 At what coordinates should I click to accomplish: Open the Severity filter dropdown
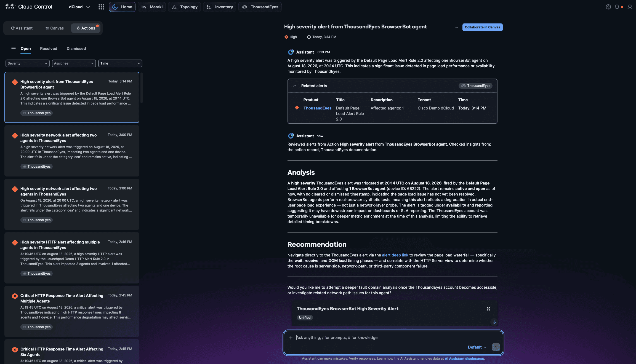click(x=27, y=63)
